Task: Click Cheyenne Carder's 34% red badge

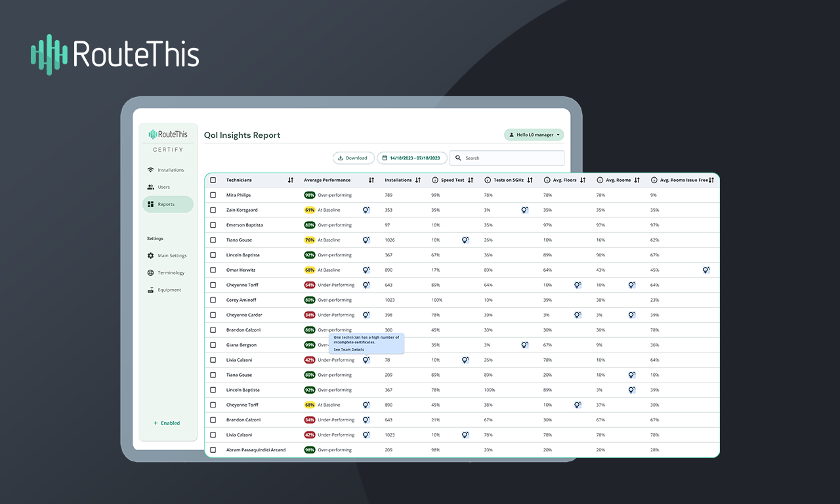Action: pos(310,315)
